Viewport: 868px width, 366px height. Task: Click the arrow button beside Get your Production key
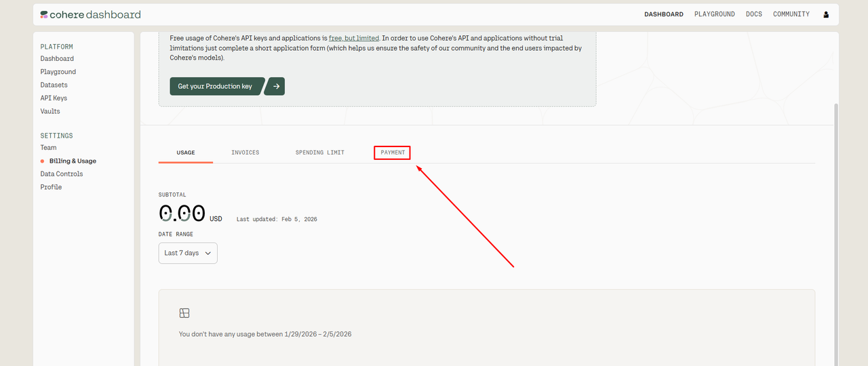point(275,86)
